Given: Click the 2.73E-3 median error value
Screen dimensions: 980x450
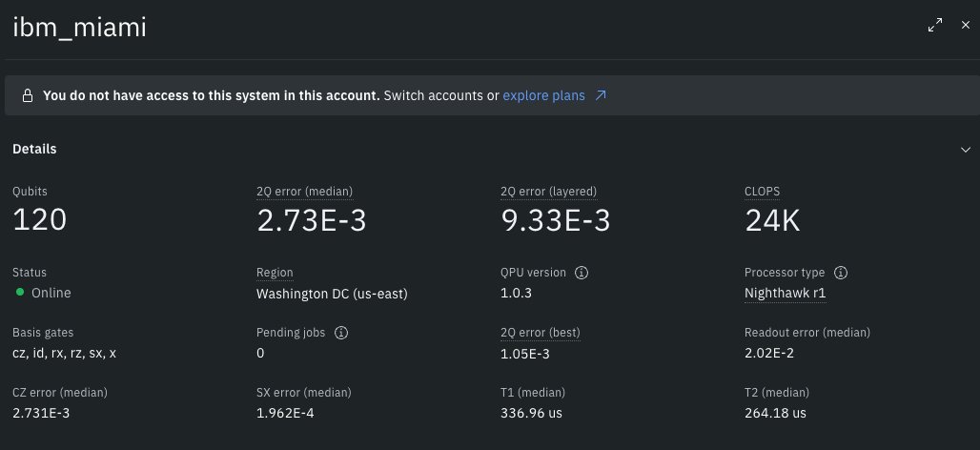Looking at the screenshot, I should [311, 220].
